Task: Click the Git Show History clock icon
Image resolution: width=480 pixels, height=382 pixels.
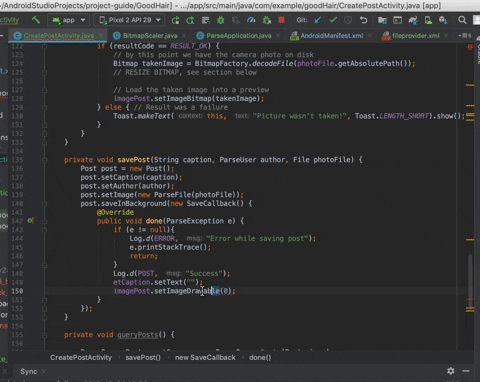Action: [x=348, y=20]
